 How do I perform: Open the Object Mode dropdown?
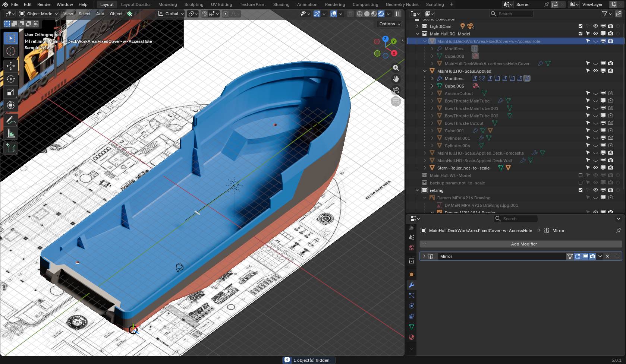coord(39,14)
